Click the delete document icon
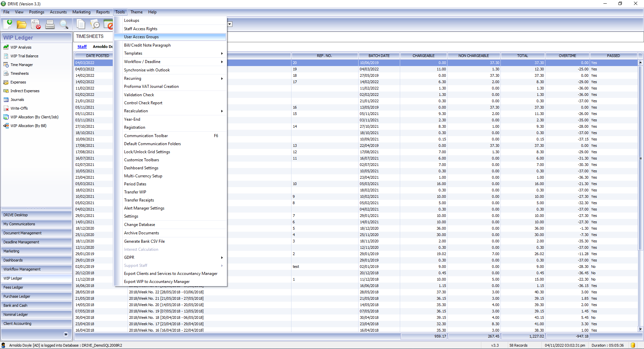This screenshot has height=349, width=644. 36,24
